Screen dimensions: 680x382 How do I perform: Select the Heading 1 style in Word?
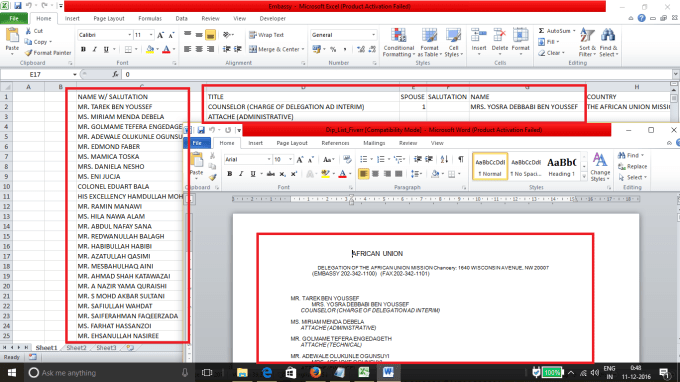(562, 167)
